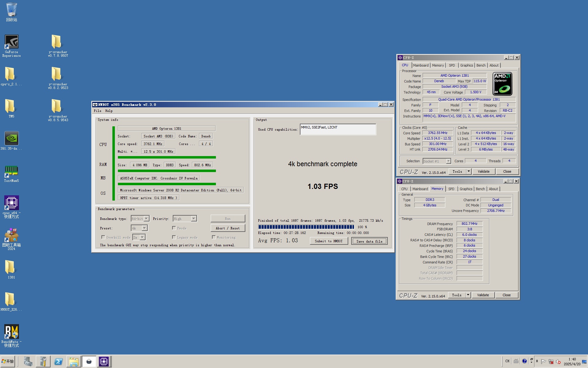Click the AMD Opteron logo in CPU-Z
Screen dimensions: 588x368
pyautogui.click(x=502, y=84)
